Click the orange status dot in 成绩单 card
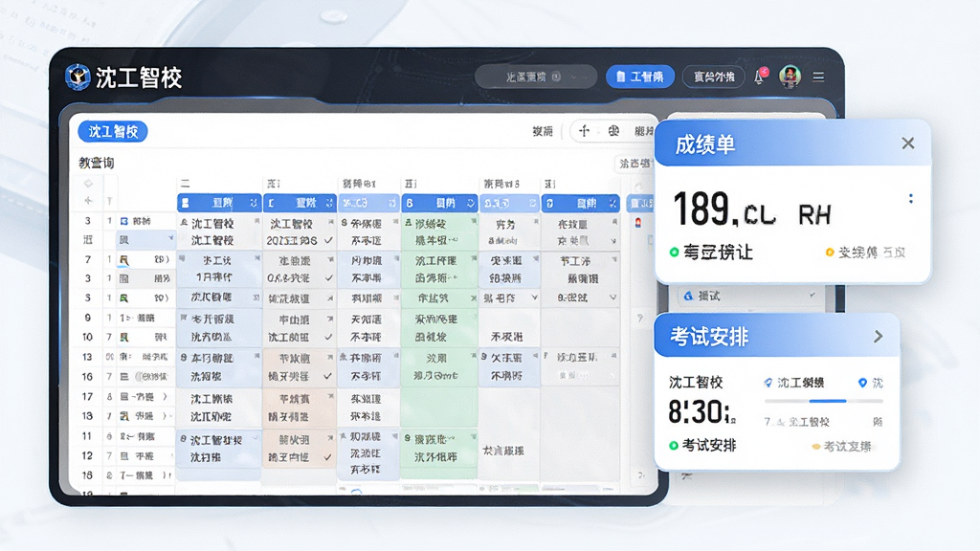The height and width of the screenshot is (551, 980). click(x=830, y=253)
